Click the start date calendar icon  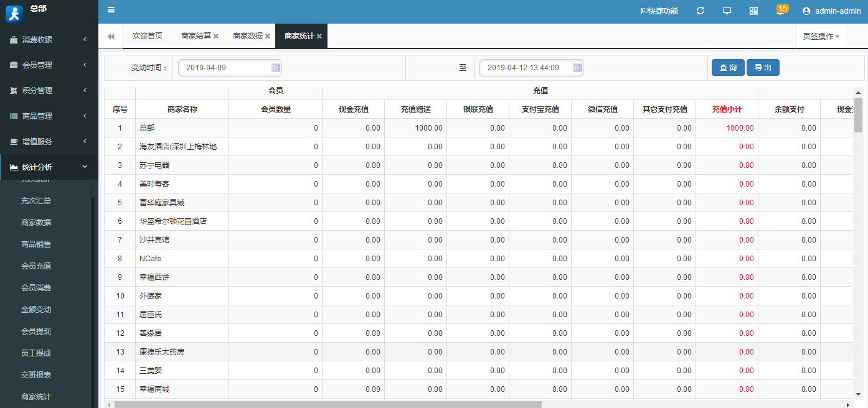pyautogui.click(x=276, y=68)
